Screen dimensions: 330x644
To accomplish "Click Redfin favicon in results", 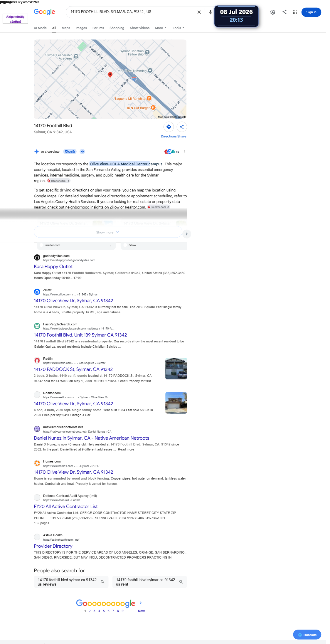I will 37,360.
